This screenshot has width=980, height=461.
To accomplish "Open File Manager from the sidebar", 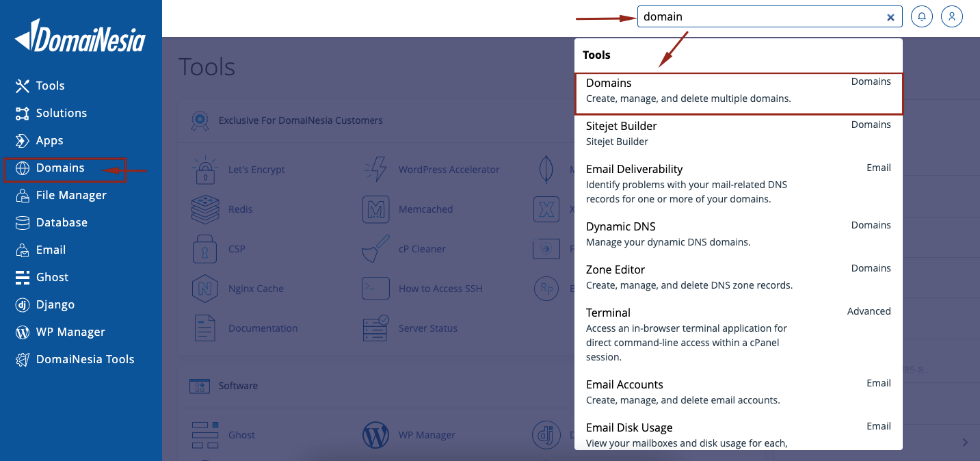I will (71, 195).
